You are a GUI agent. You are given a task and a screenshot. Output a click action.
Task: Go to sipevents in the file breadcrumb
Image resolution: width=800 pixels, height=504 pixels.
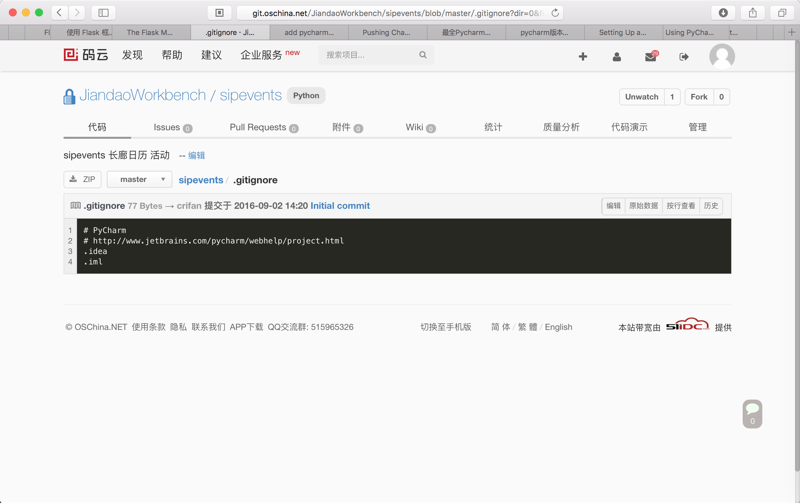(x=201, y=180)
